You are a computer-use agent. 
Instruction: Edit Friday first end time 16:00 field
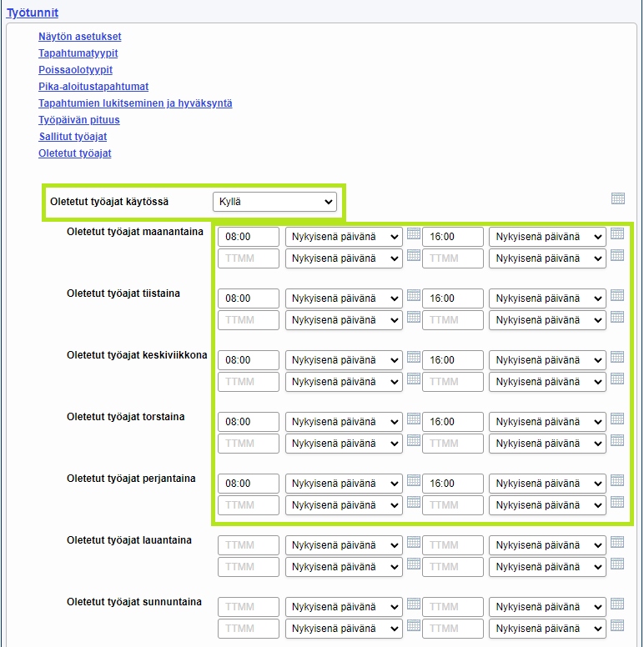point(452,484)
